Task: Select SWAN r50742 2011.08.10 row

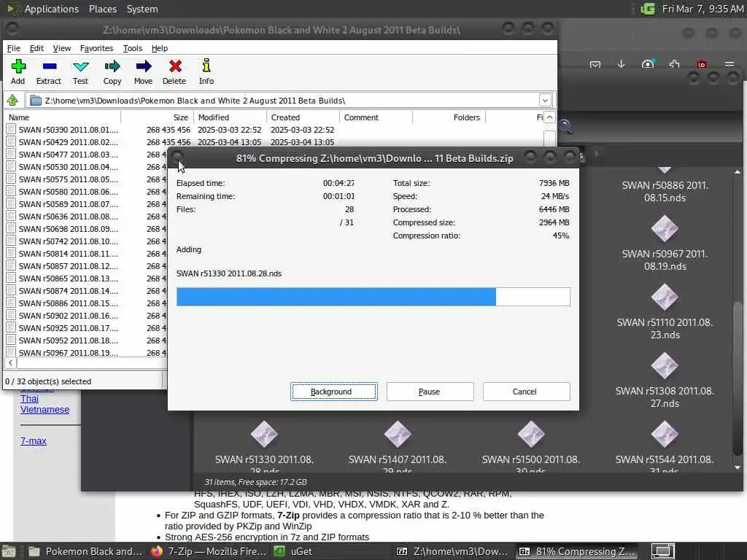Action: [x=86, y=241]
